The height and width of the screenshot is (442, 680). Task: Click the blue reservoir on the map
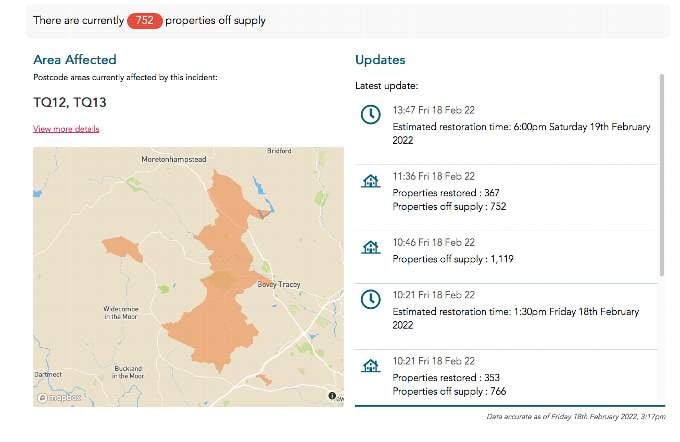click(262, 193)
